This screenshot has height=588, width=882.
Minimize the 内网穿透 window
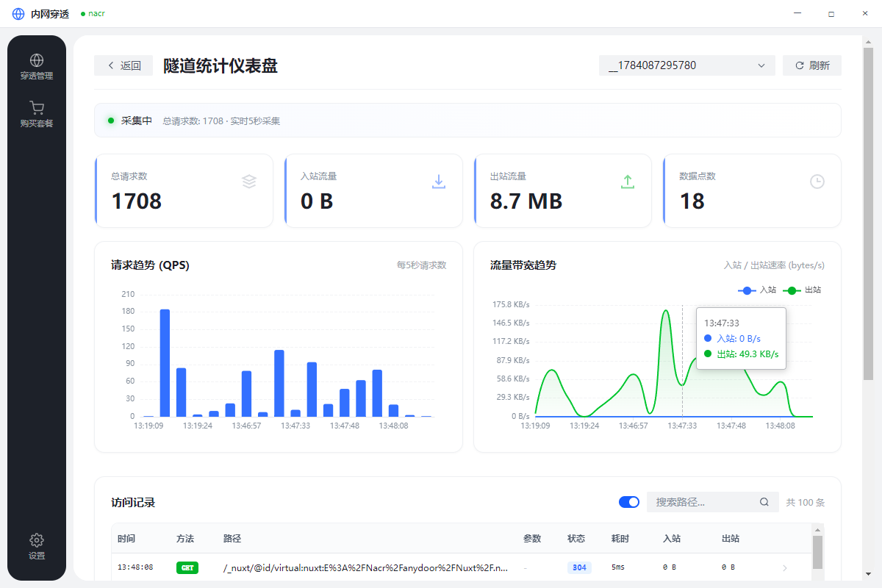[x=797, y=14]
